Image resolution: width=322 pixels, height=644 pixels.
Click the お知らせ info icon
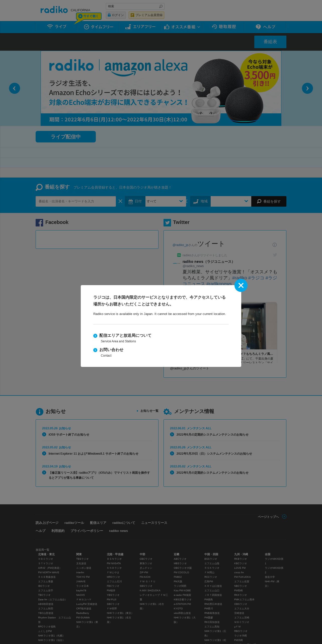(40, 412)
